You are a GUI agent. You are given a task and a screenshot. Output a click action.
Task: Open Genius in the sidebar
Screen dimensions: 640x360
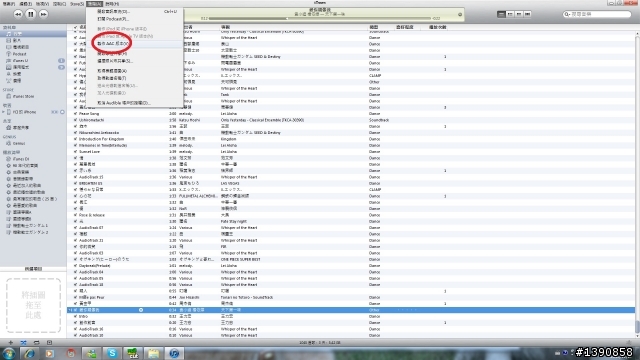pos(19,144)
